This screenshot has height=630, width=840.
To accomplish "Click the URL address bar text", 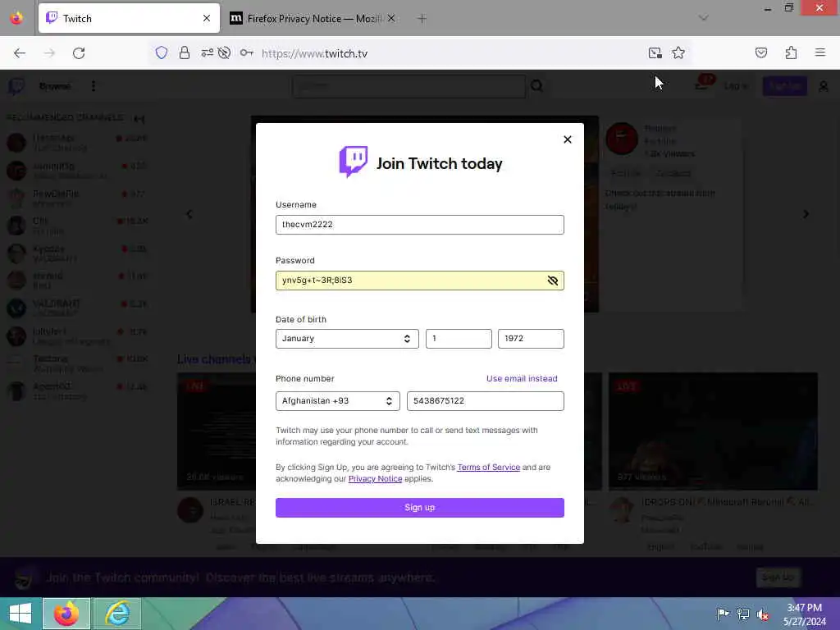I will (314, 53).
